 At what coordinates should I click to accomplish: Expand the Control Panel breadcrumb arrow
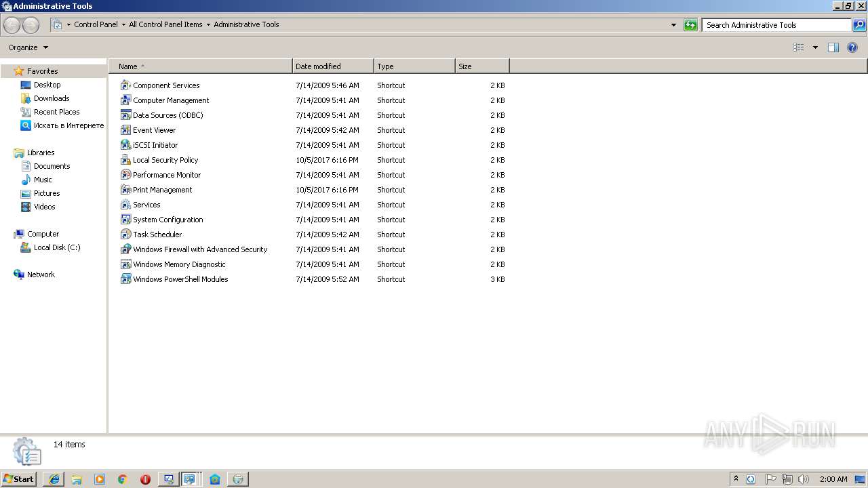(x=123, y=24)
